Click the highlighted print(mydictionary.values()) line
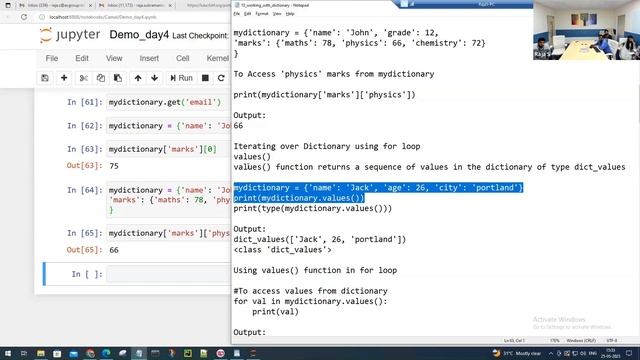This screenshot has width=640, height=360. click(299, 198)
